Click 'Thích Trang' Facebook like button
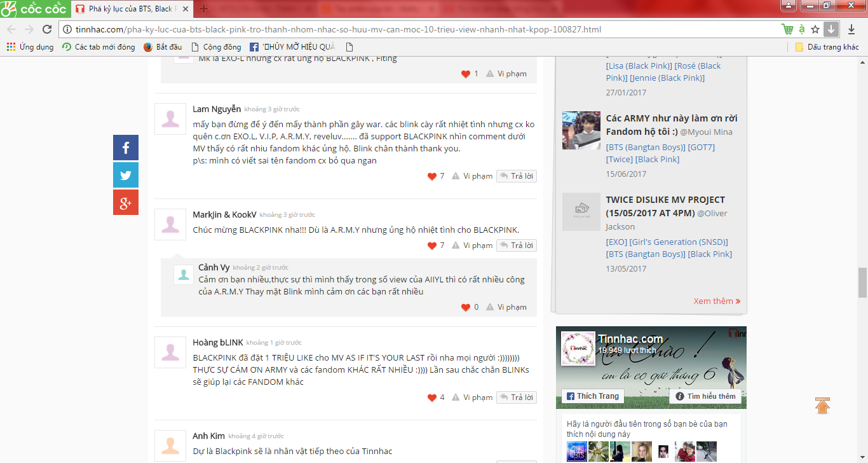This screenshot has width=868, height=463. click(x=592, y=396)
